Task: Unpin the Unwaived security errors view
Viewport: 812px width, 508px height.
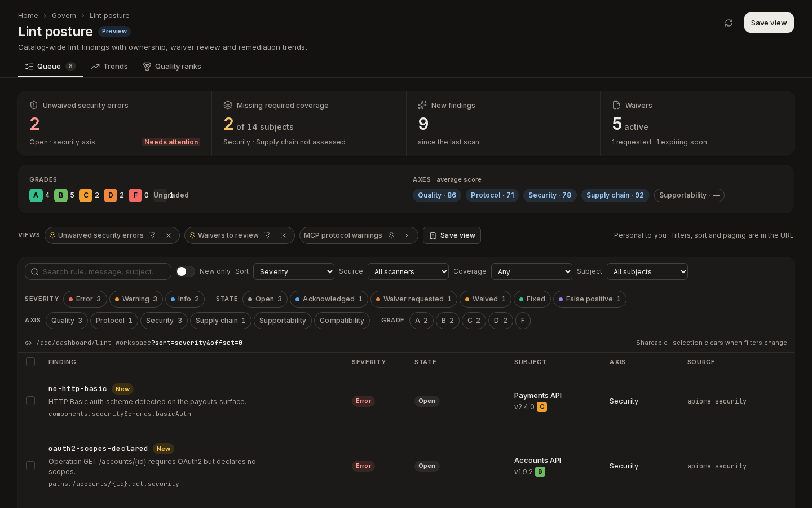Action: pos(153,235)
